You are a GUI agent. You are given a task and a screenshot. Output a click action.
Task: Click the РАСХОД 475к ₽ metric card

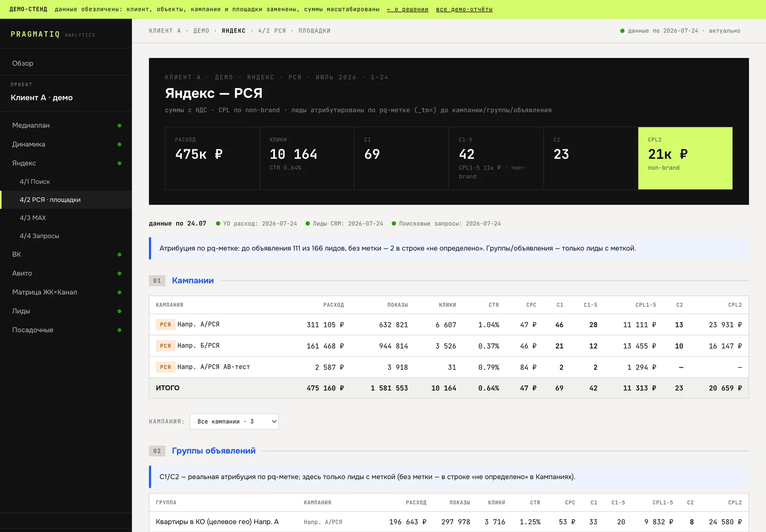tap(213, 158)
